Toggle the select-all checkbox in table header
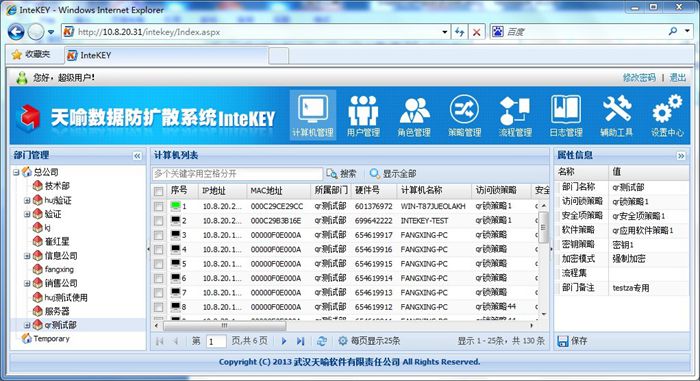The width and height of the screenshot is (700, 381). point(158,191)
